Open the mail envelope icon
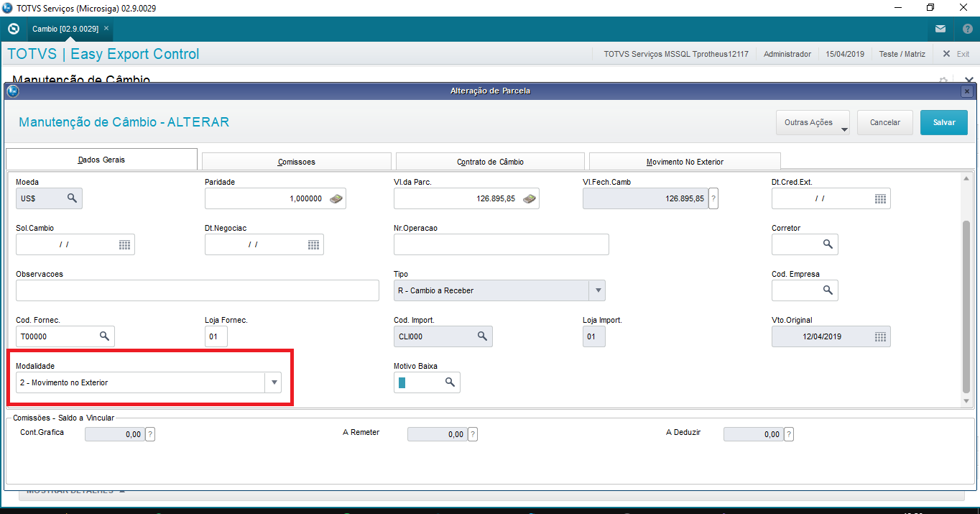 click(940, 29)
